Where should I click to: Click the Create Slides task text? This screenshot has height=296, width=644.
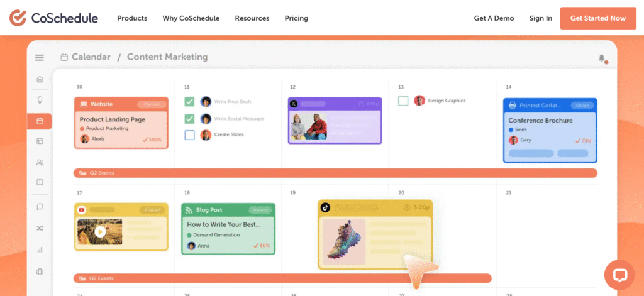(229, 134)
